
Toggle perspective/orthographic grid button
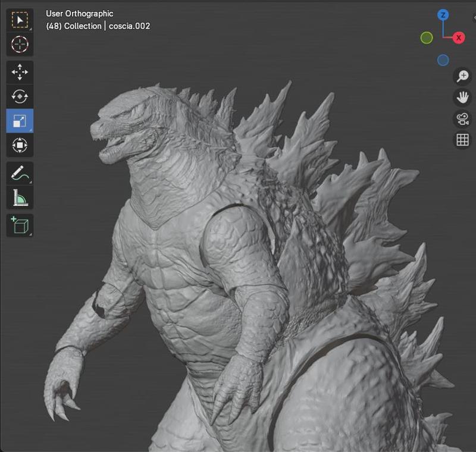click(462, 140)
